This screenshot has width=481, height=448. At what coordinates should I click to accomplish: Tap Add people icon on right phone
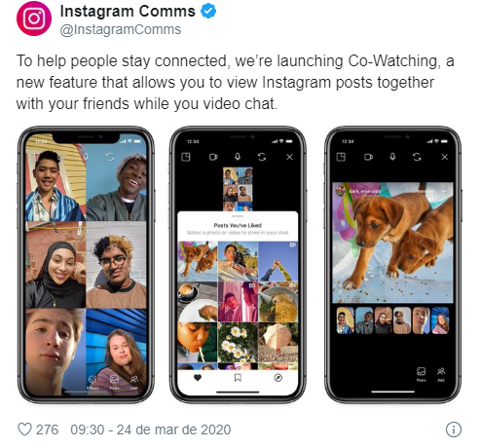(x=441, y=374)
